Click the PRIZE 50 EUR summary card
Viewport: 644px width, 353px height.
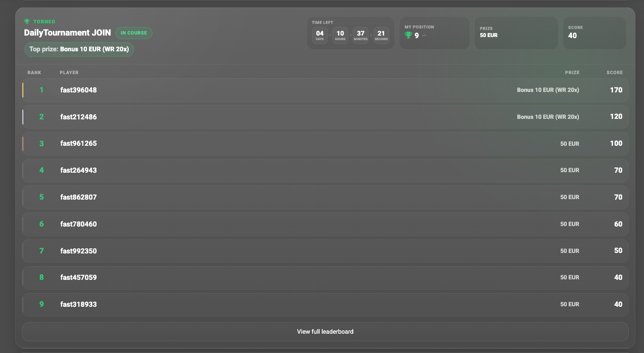pos(516,33)
